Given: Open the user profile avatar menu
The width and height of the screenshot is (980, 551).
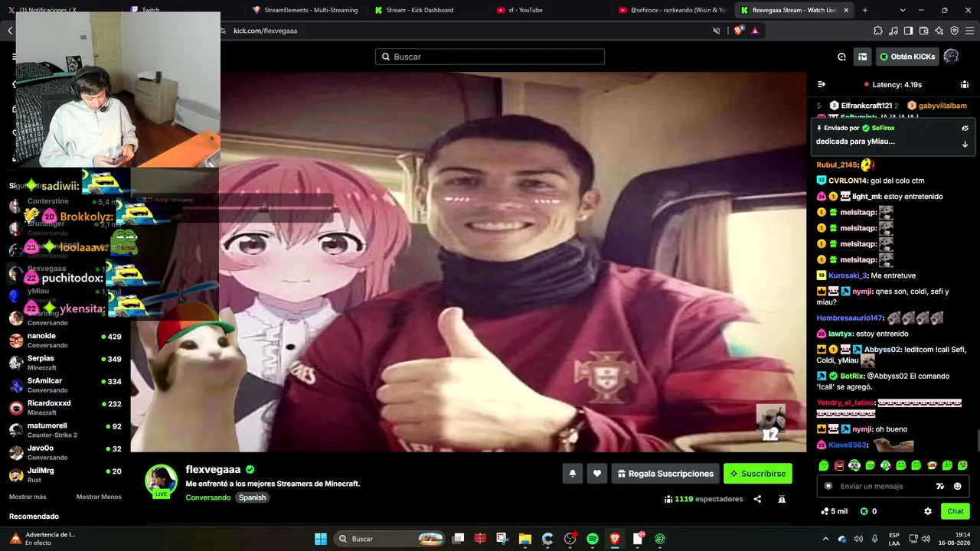Looking at the screenshot, I should click(x=951, y=57).
